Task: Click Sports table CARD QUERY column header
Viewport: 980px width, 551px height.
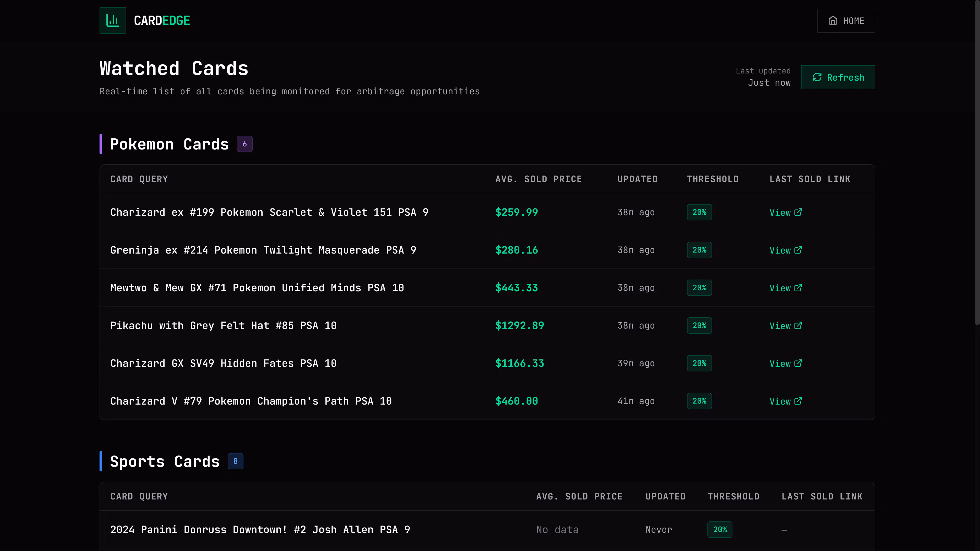Action: [x=139, y=496]
